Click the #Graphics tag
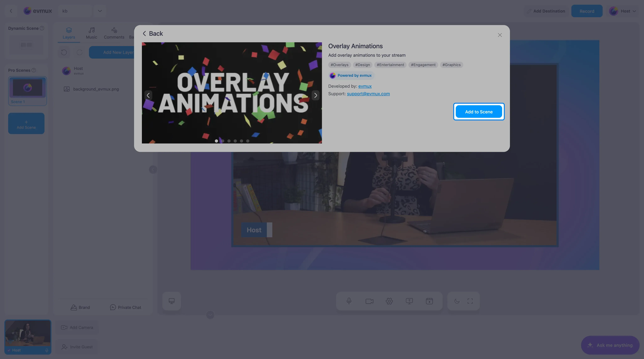Screen dimensions: 644x359 click(451, 65)
